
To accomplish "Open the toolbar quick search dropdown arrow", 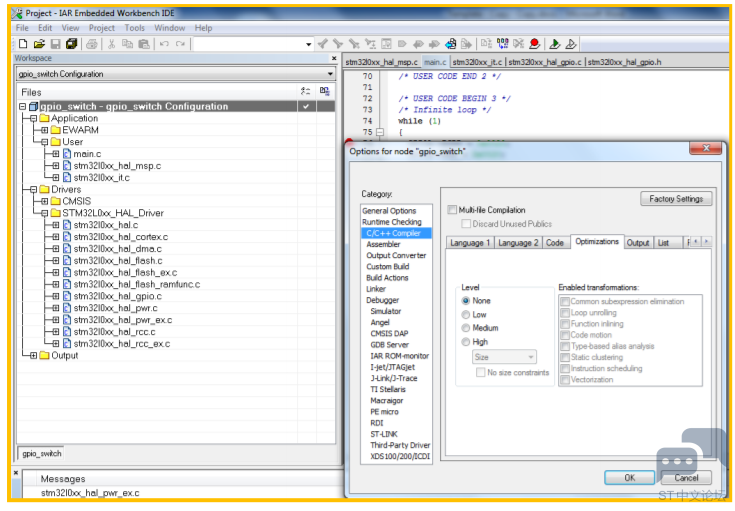I will [x=308, y=45].
